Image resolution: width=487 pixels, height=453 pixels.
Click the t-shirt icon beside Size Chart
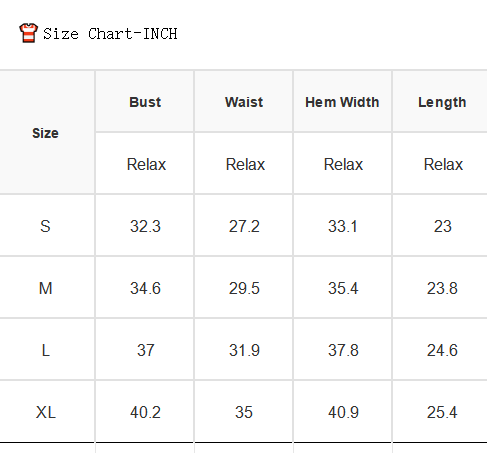(28, 33)
